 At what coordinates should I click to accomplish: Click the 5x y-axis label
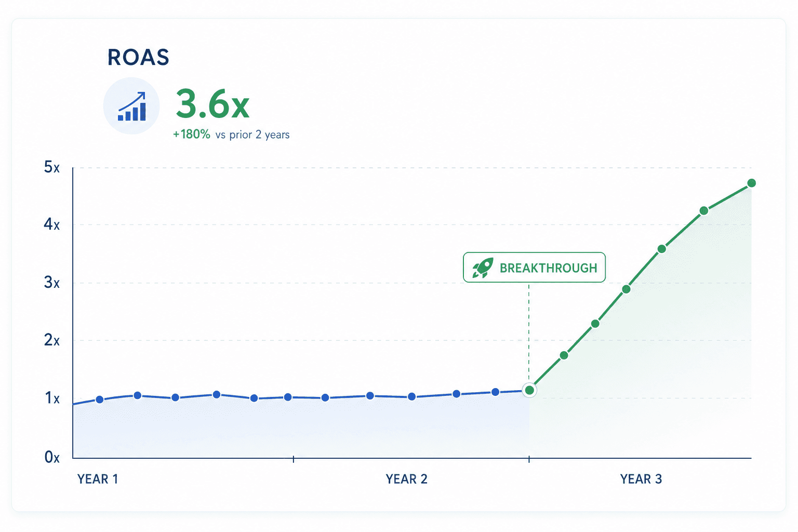click(52, 167)
